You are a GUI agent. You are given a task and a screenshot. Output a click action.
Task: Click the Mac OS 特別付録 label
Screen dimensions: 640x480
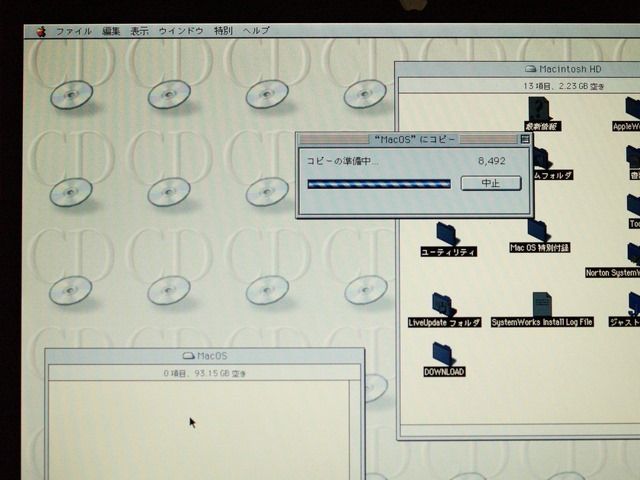[540, 248]
